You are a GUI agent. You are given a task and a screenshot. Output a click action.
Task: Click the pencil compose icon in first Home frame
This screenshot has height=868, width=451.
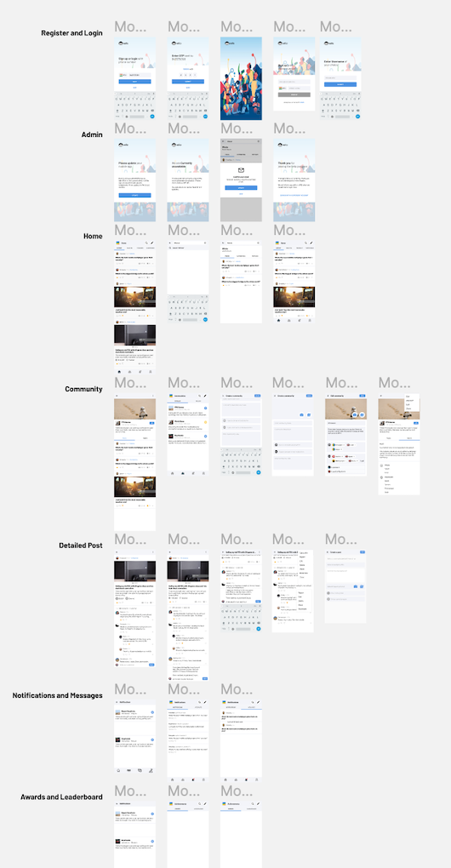pos(151,243)
